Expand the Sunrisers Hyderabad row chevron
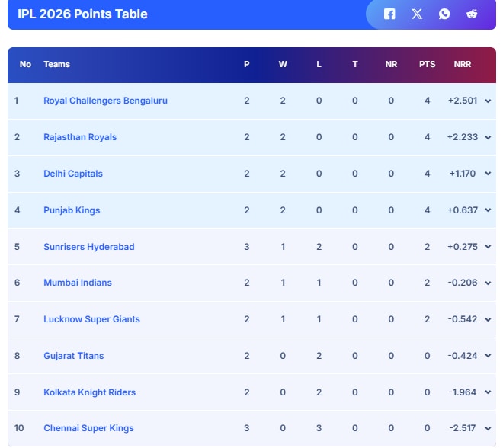 488,248
